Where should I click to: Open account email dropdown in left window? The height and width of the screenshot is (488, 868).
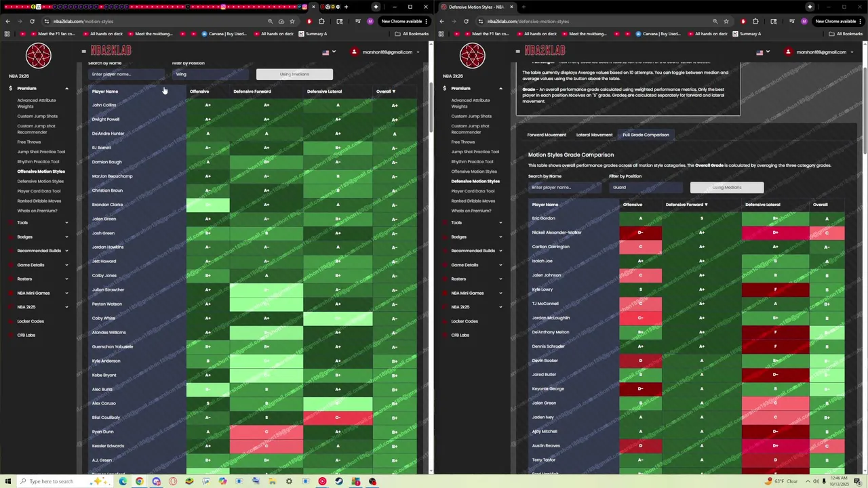(385, 52)
